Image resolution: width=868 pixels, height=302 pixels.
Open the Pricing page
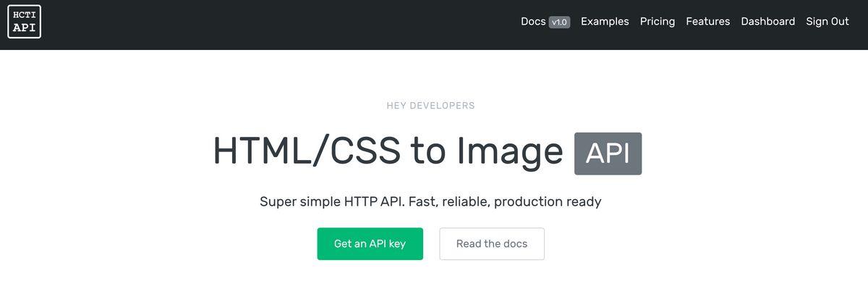pyautogui.click(x=658, y=22)
